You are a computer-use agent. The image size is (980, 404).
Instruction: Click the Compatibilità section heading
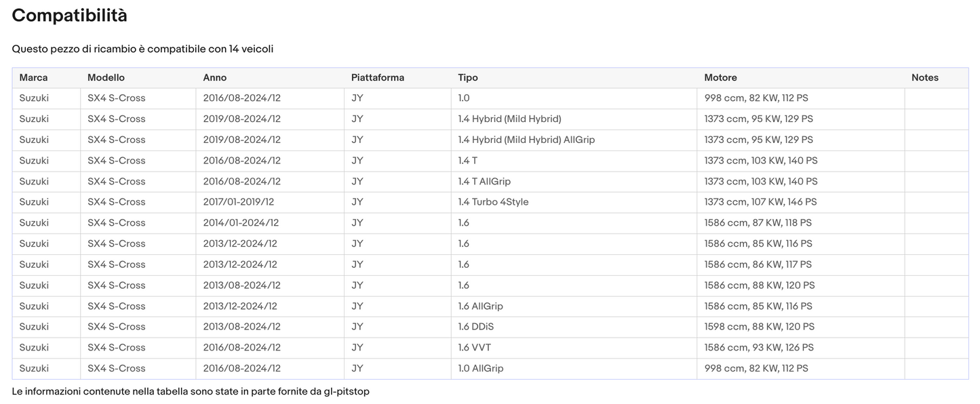69,16
